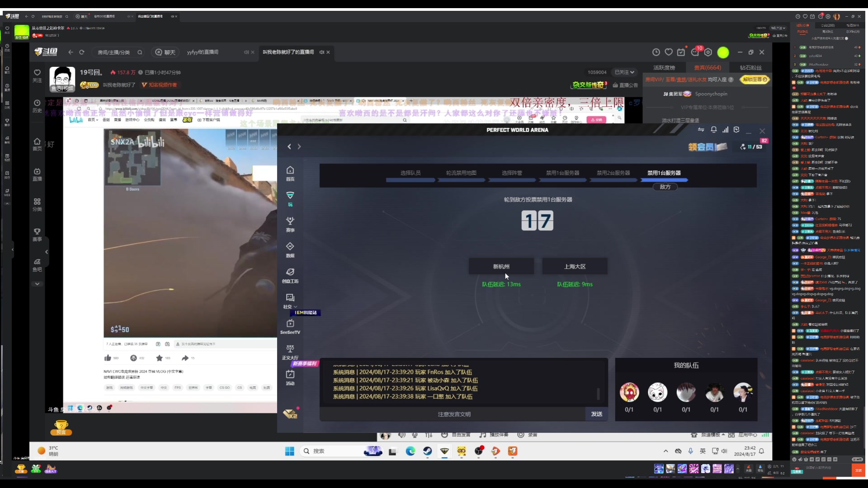Viewport: 868px width, 488px height.
Task: Open 首页 home in Perfect World Arena sidebar
Action: (290, 174)
